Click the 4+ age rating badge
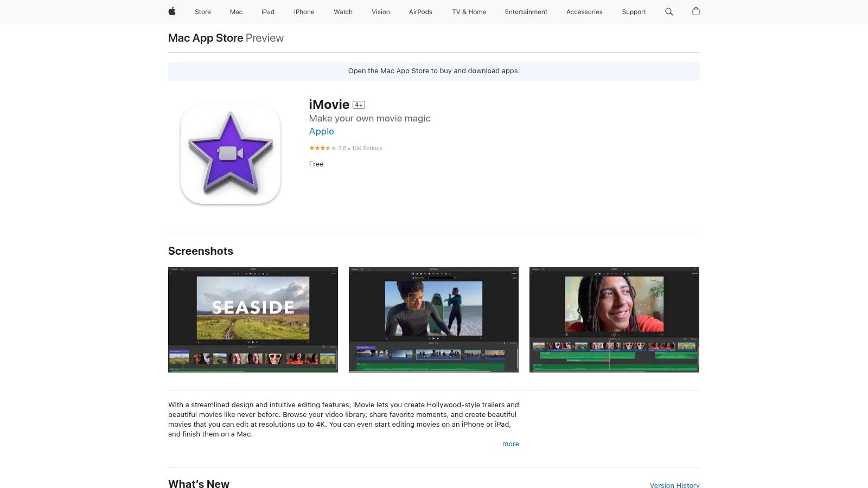Image resolution: width=868 pixels, height=488 pixels. click(x=360, y=104)
